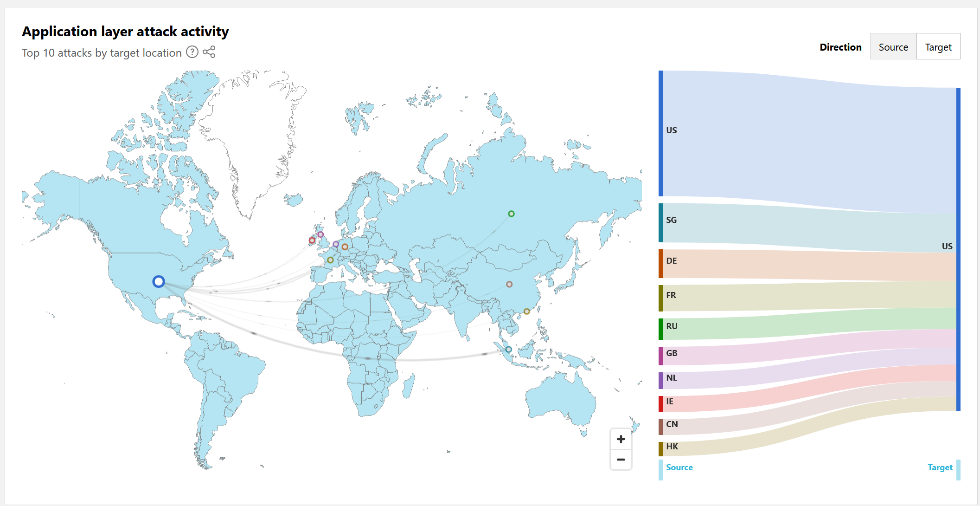Zoom in the map with plus button
This screenshot has height=506, width=980.
621,439
